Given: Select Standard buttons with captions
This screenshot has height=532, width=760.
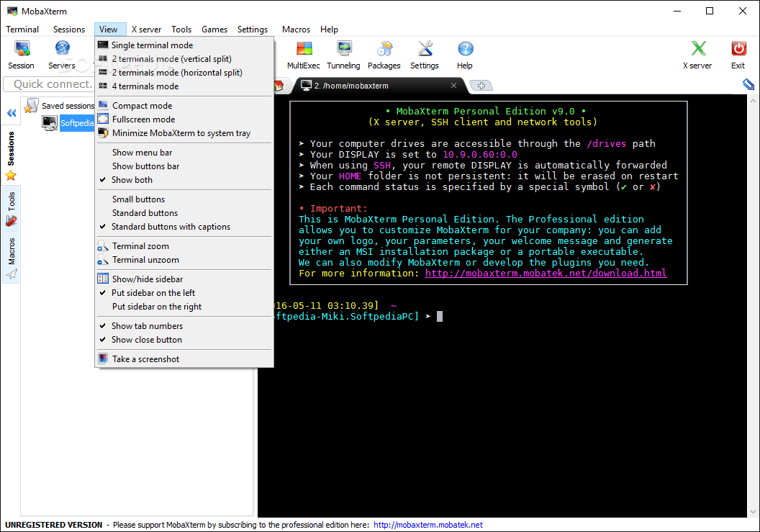Looking at the screenshot, I should tap(171, 226).
